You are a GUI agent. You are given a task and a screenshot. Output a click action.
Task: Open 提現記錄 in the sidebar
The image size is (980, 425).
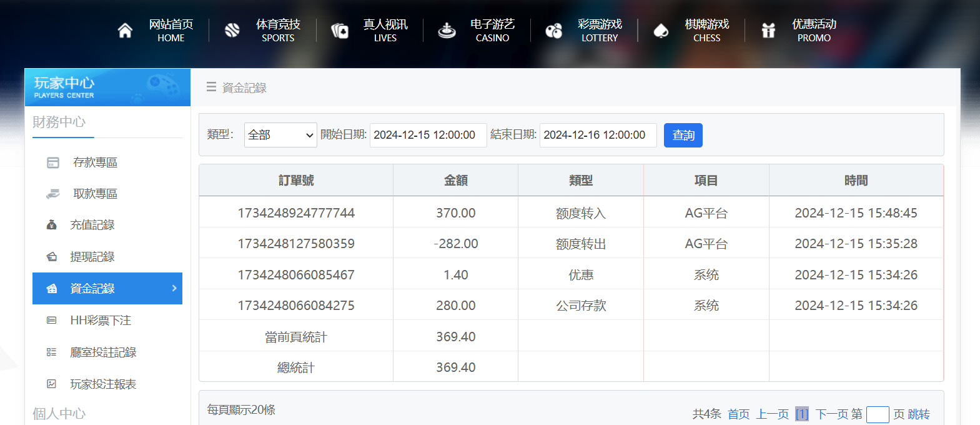92,257
